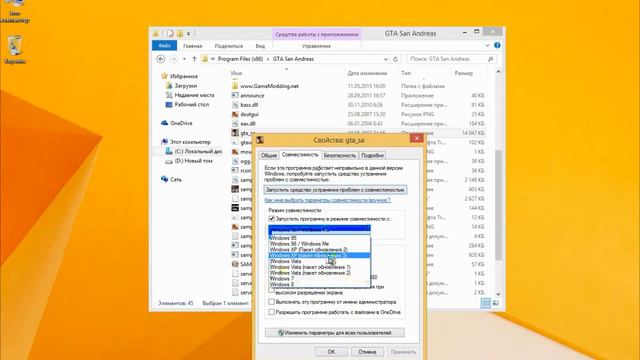Toggle the high-resolution scaling checkbox
This screenshot has width=640, height=360.
(x=271, y=290)
